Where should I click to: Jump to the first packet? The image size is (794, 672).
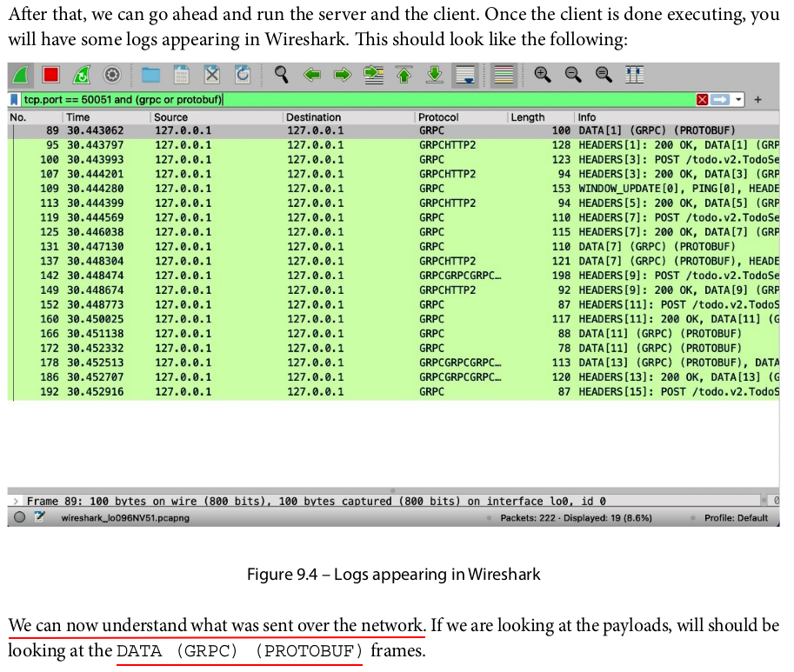[x=404, y=76]
